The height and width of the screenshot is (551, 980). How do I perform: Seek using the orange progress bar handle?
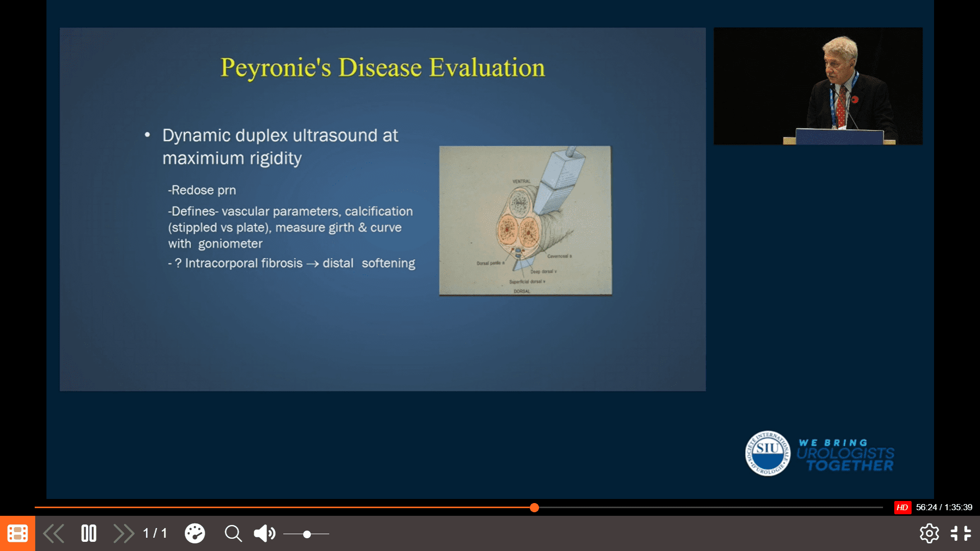click(x=534, y=508)
